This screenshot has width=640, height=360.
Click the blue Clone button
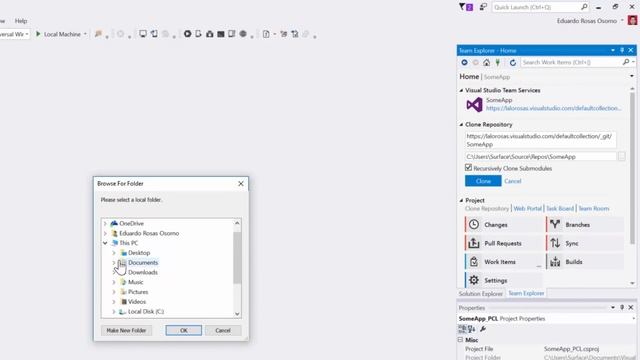pos(483,181)
